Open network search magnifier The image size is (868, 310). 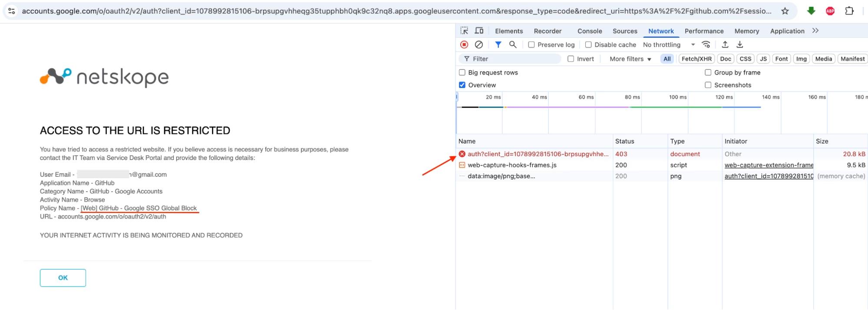(x=513, y=45)
